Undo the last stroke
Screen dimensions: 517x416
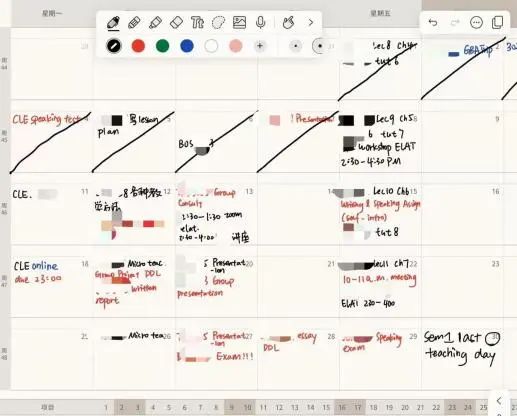click(433, 23)
